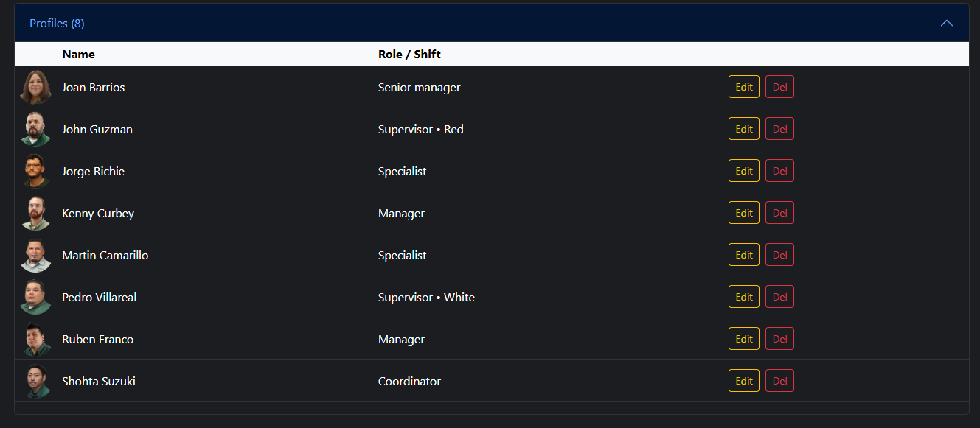This screenshot has width=980, height=428.
Task: Click the Name column header
Action: [x=78, y=55]
